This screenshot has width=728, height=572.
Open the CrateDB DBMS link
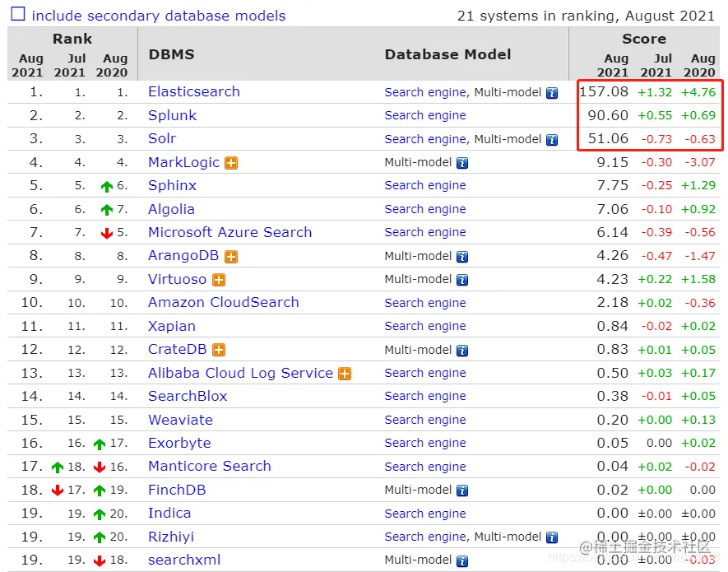pyautogui.click(x=178, y=349)
